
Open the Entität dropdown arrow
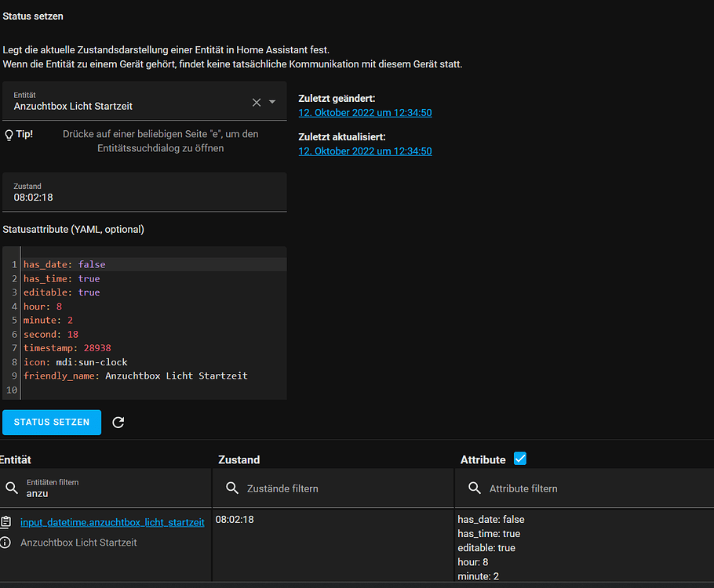coord(272,102)
